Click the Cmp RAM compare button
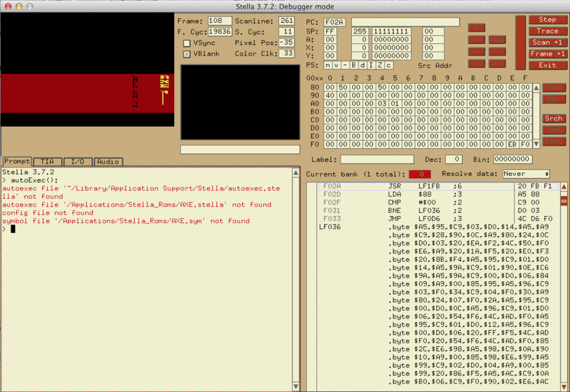Image resolution: width=570 pixels, height=392 pixels. pyautogui.click(x=554, y=130)
